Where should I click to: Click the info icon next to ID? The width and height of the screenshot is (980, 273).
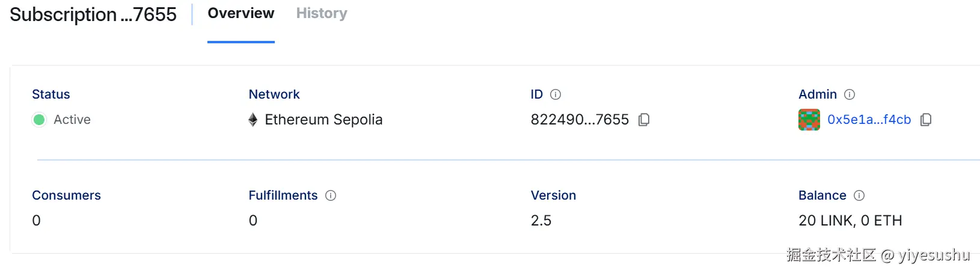click(556, 94)
